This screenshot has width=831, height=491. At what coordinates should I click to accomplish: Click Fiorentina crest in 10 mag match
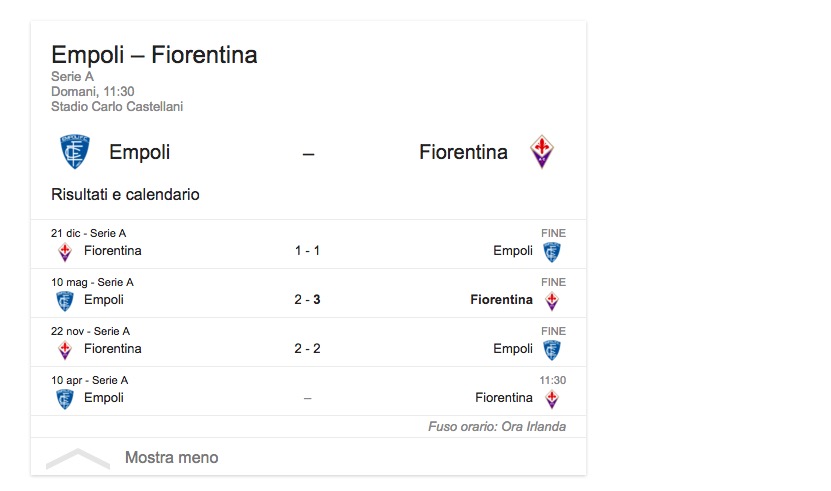(552, 300)
